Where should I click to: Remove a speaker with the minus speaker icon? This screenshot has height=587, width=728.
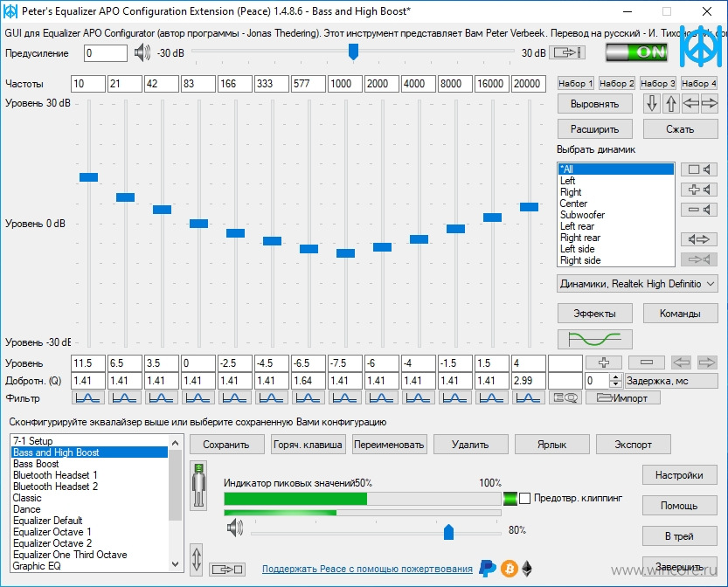699,210
